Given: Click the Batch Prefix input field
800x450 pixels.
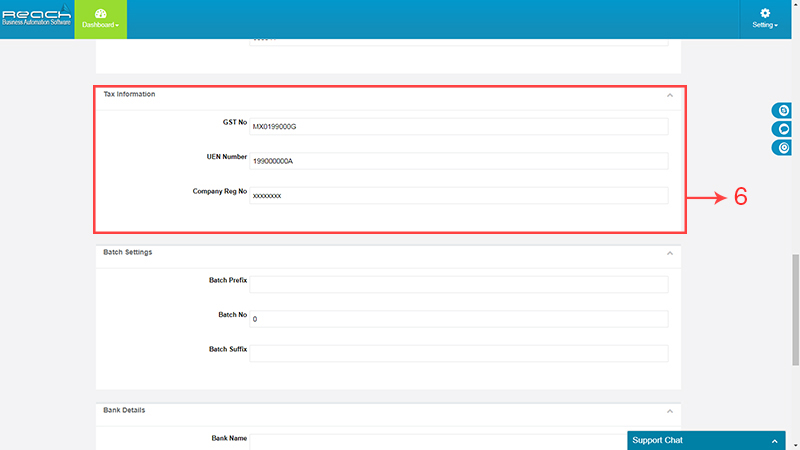Looking at the screenshot, I should [x=459, y=284].
